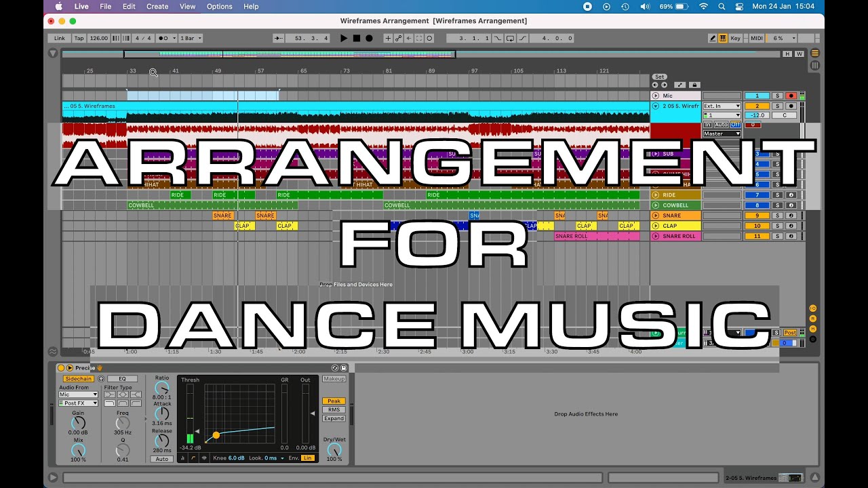Arm the Arrangement Record button
Image resolution: width=868 pixels, height=488 pixels.
[x=369, y=39]
